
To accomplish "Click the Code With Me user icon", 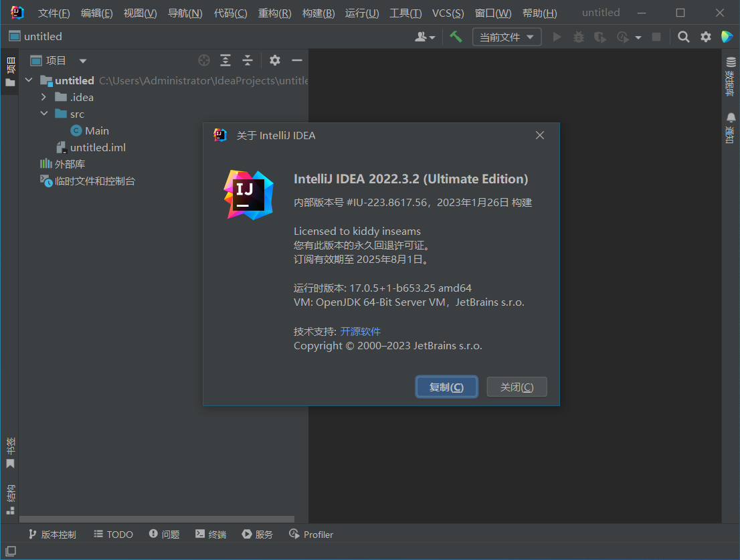I will 420,37.
